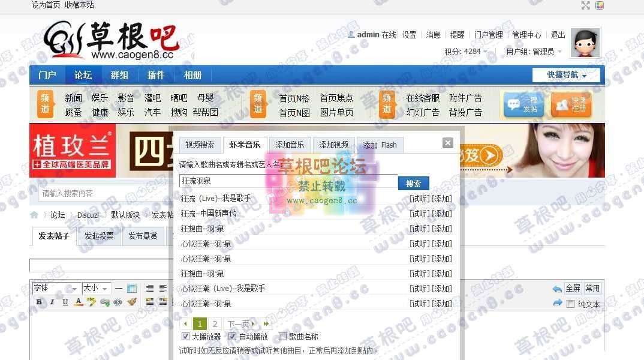The width and height of the screenshot is (644, 360).
Task: Click the orange 快捷注册 quick register icon
Action: (x=571, y=104)
